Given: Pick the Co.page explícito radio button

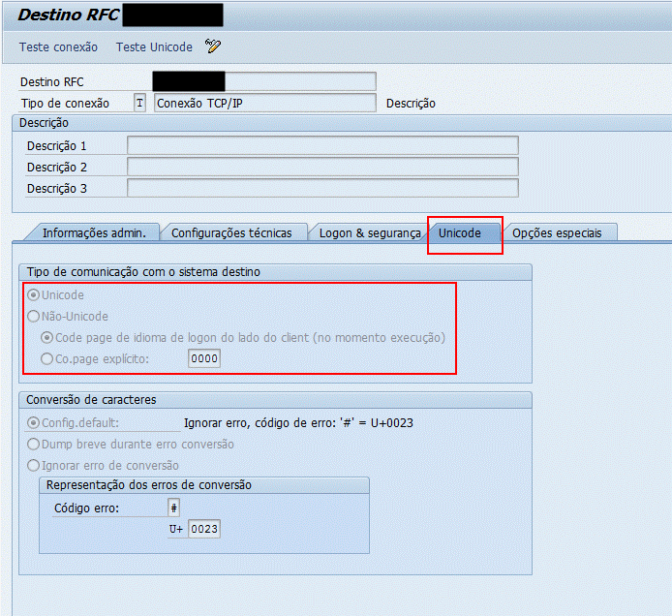Looking at the screenshot, I should click(47, 358).
